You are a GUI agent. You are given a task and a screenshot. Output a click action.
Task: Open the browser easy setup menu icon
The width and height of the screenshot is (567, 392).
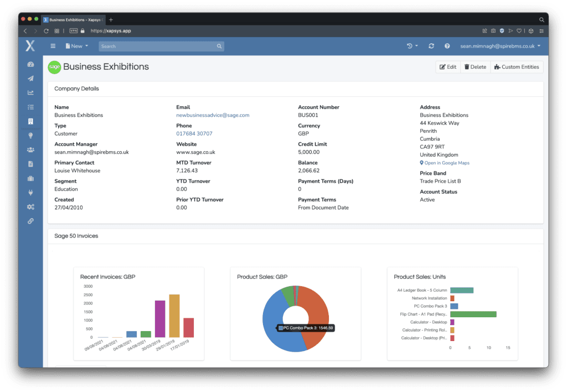click(x=542, y=31)
